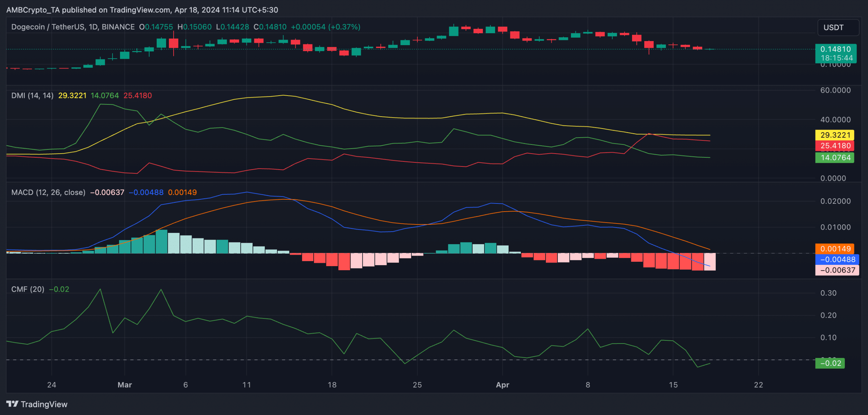Click the 0.01000 MACD scale label
The width and height of the screenshot is (868, 415).
pyautogui.click(x=835, y=227)
